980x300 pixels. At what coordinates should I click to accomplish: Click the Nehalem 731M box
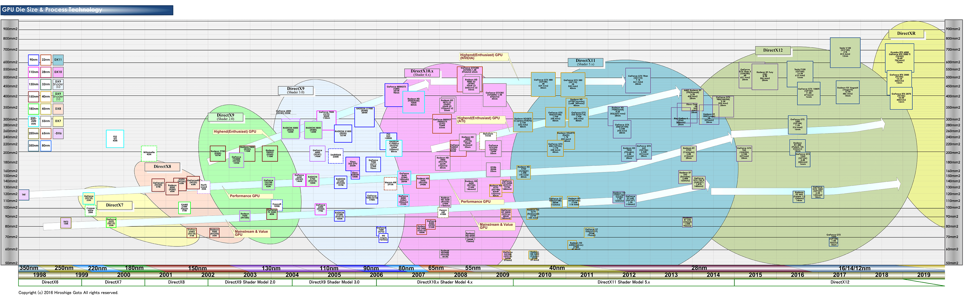point(488,140)
